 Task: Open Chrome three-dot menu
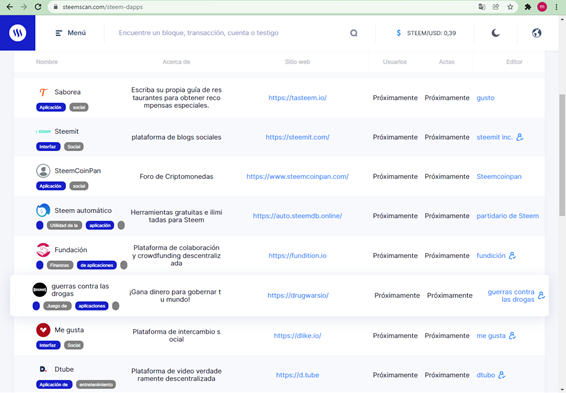(556, 7)
